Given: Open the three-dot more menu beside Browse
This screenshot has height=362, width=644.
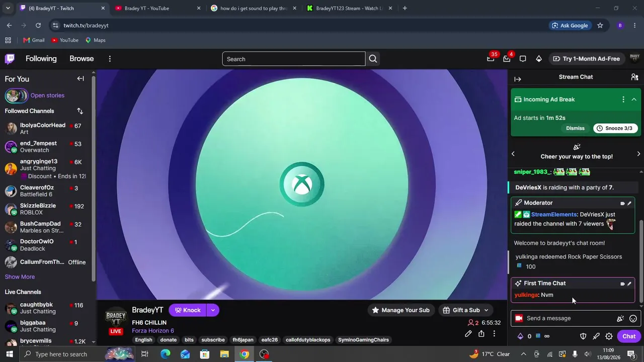Looking at the screenshot, I should point(110,59).
